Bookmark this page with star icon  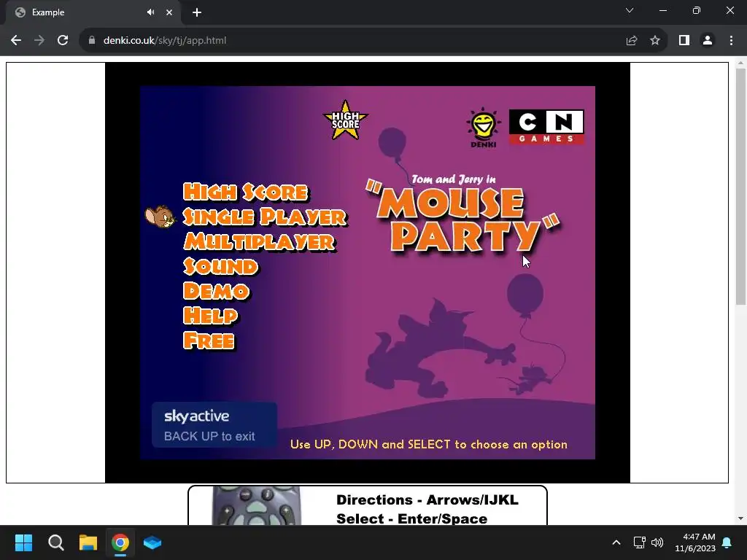click(x=655, y=41)
